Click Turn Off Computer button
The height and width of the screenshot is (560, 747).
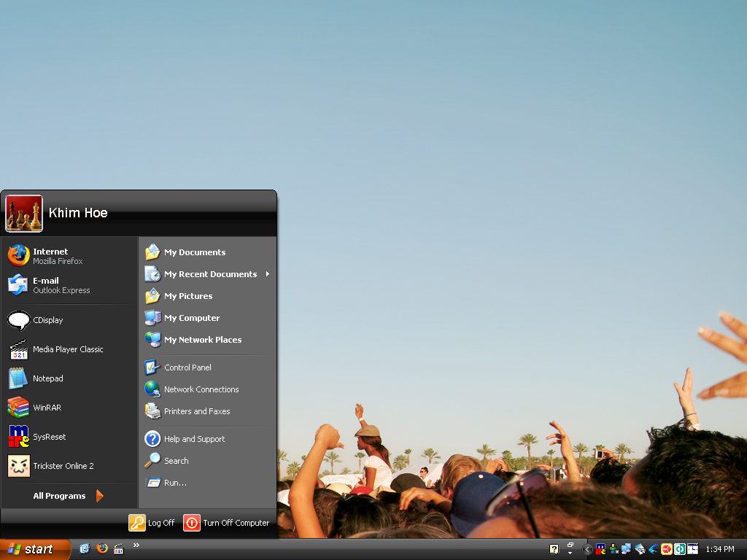pyautogui.click(x=227, y=523)
